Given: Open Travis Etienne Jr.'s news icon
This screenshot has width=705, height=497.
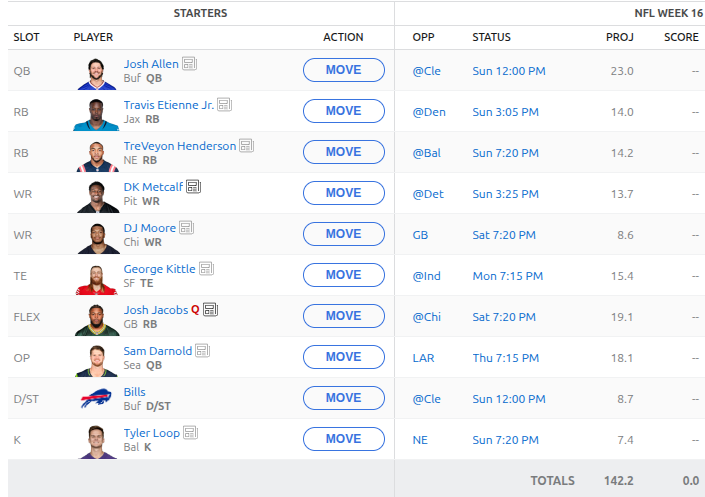Looking at the screenshot, I should (225, 105).
